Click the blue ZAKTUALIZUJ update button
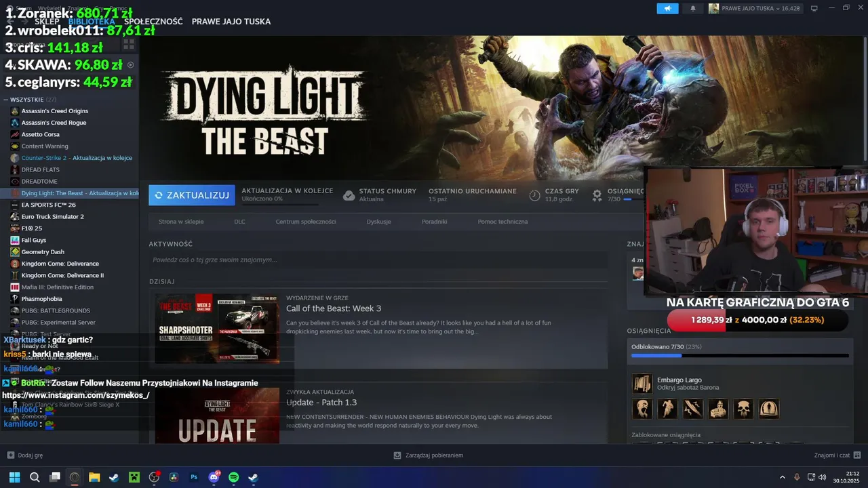The height and width of the screenshot is (488, 868). click(192, 195)
